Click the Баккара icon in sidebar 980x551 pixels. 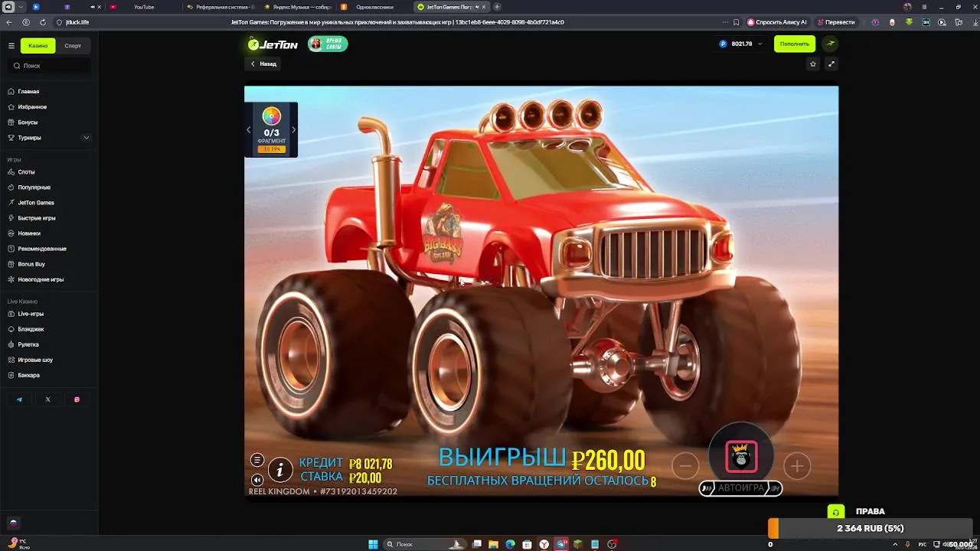pyautogui.click(x=11, y=375)
